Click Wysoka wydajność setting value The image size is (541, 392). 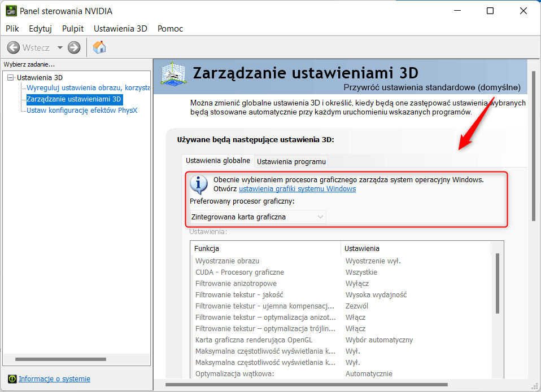[376, 295]
